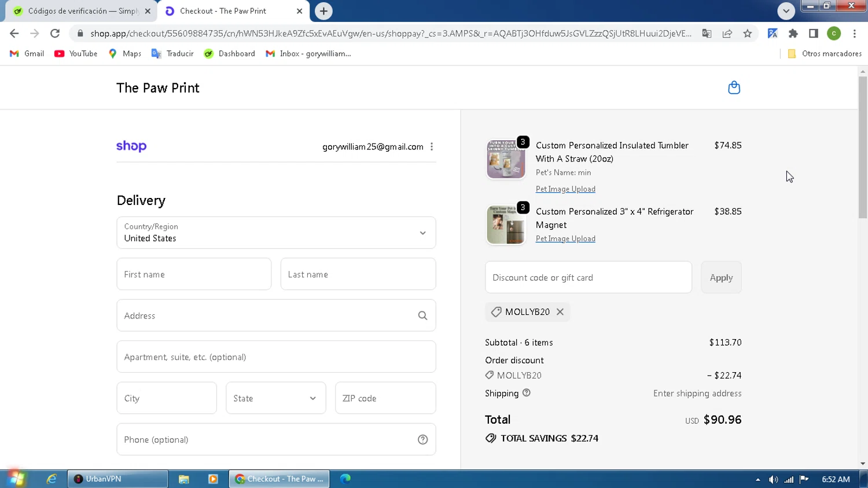Image resolution: width=868 pixels, height=488 pixels.
Task: Close the Checkout - The Paw Print tab
Action: 299,11
